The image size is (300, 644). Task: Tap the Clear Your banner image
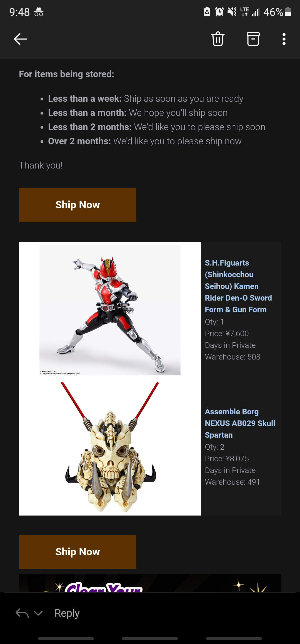(x=150, y=583)
